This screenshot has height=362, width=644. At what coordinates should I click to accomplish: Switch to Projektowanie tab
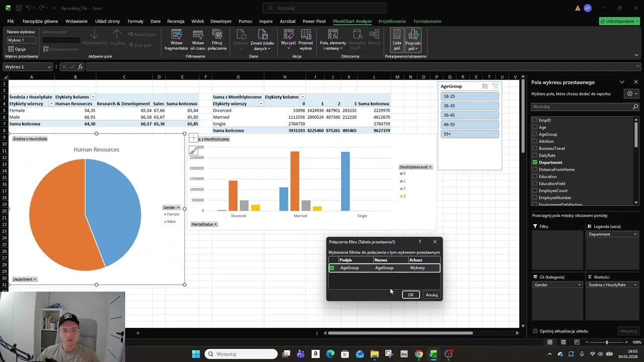coord(392,21)
